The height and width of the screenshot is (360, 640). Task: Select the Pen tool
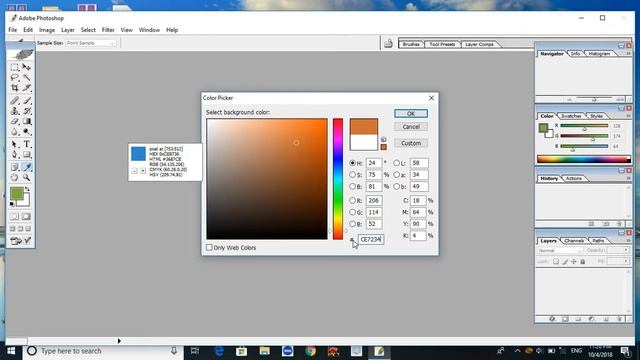tap(15, 155)
